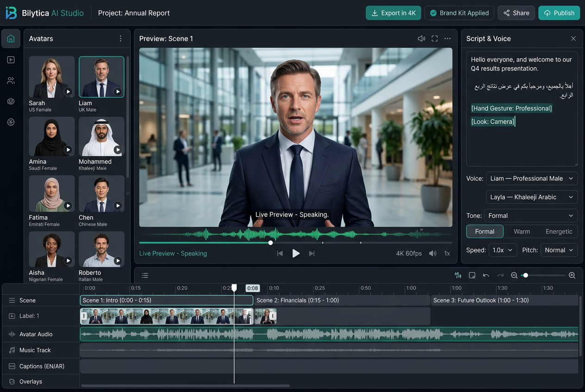Viewport: 585px width, 392px height.
Task: Open the timeline list menu icon
Action: click(x=145, y=276)
